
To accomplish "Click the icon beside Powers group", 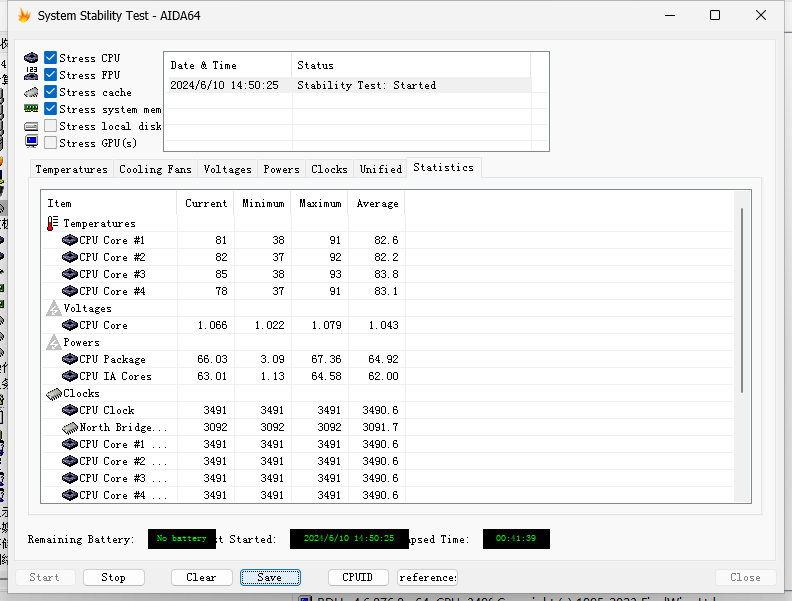I will coord(54,342).
